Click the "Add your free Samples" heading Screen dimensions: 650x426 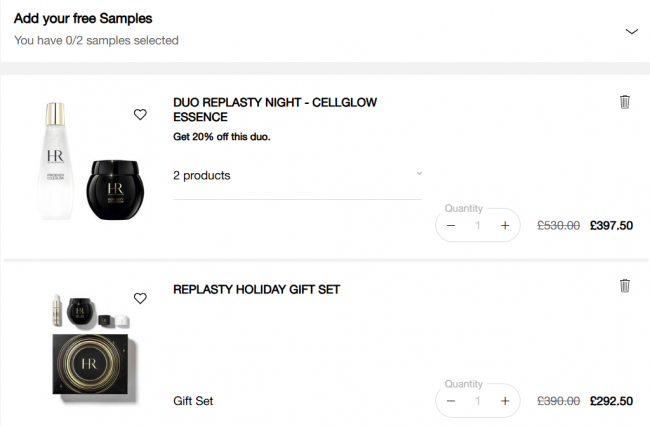point(83,19)
